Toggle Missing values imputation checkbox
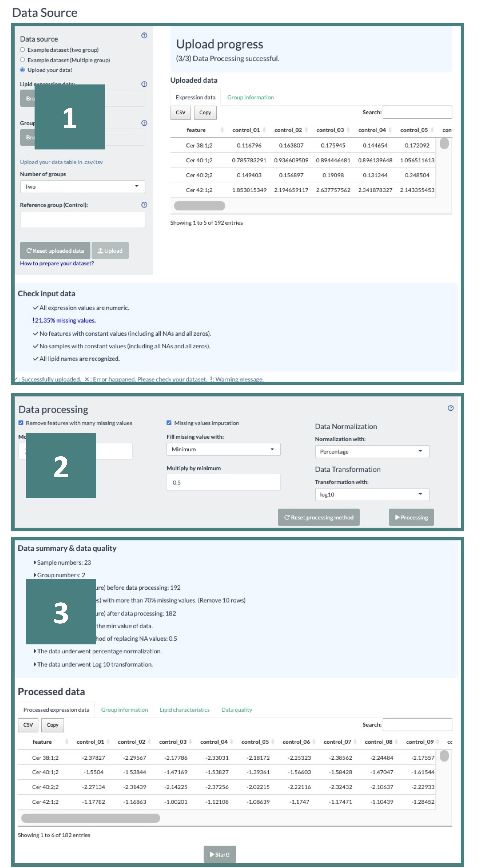Screen dimensions: 478x868 tap(169, 423)
